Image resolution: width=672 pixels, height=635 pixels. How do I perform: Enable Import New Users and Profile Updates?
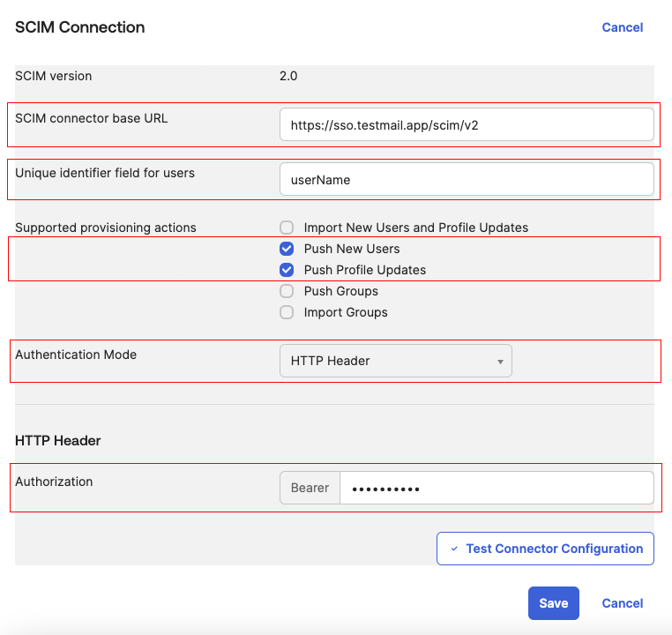287,228
